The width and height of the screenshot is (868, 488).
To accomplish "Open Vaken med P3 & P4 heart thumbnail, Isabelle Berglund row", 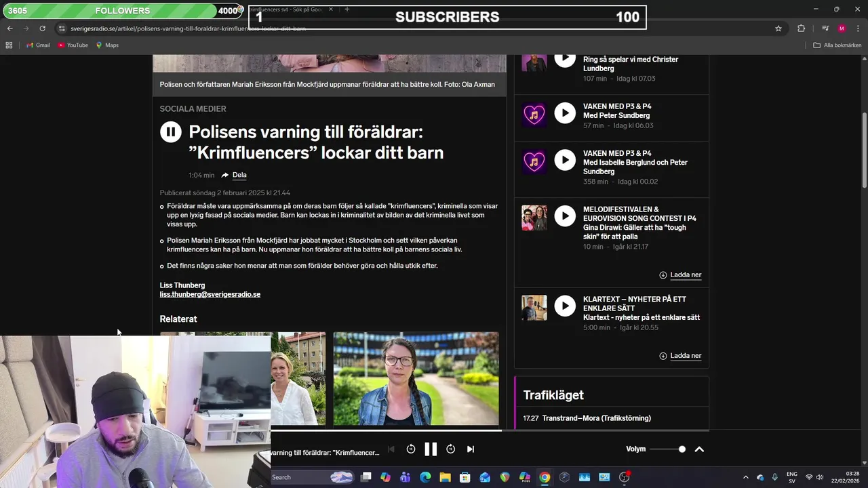I will [x=534, y=162].
